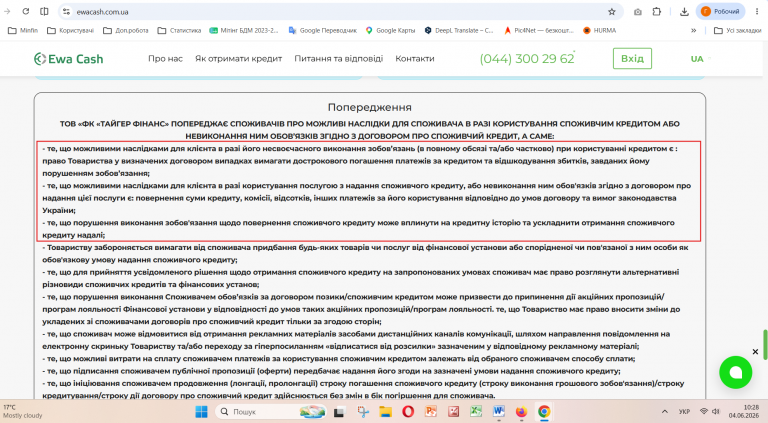
Task: Open Firefox from the taskbar
Action: click(x=521, y=412)
